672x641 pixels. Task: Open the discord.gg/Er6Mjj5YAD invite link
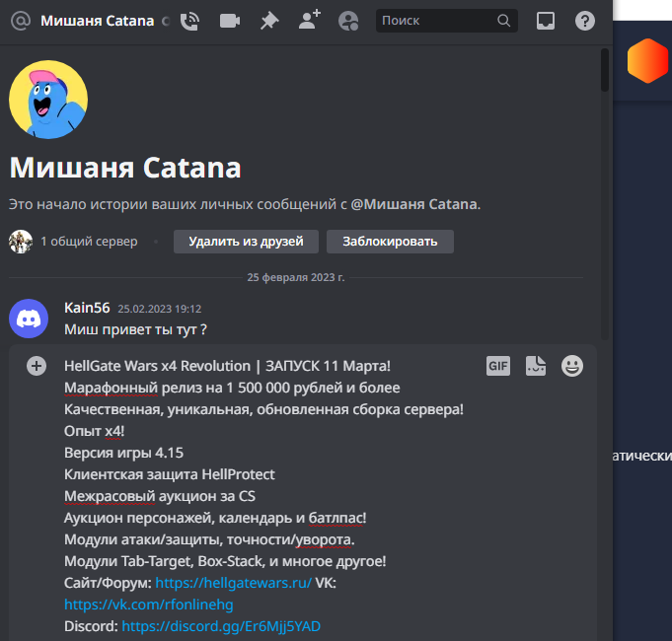[x=221, y=626]
